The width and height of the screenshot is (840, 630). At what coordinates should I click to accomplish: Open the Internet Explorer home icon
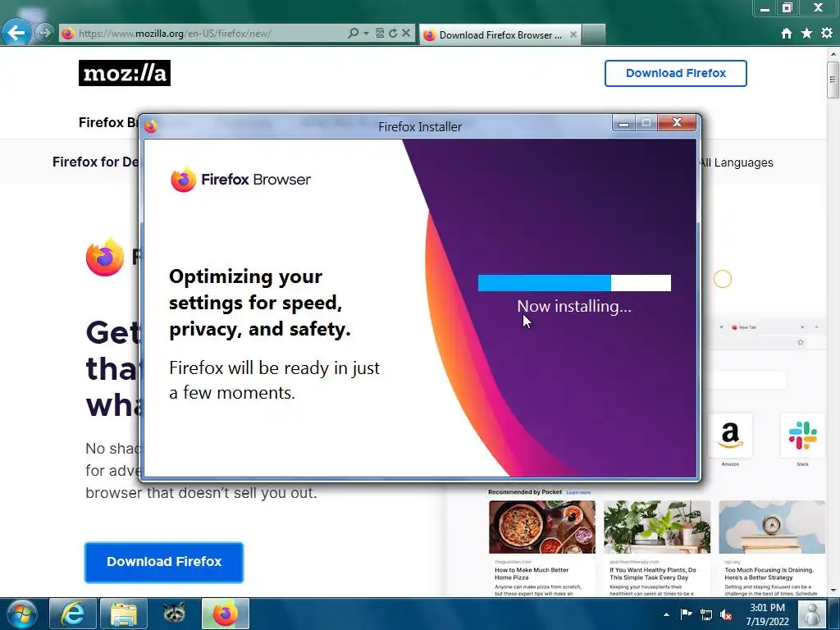point(787,33)
